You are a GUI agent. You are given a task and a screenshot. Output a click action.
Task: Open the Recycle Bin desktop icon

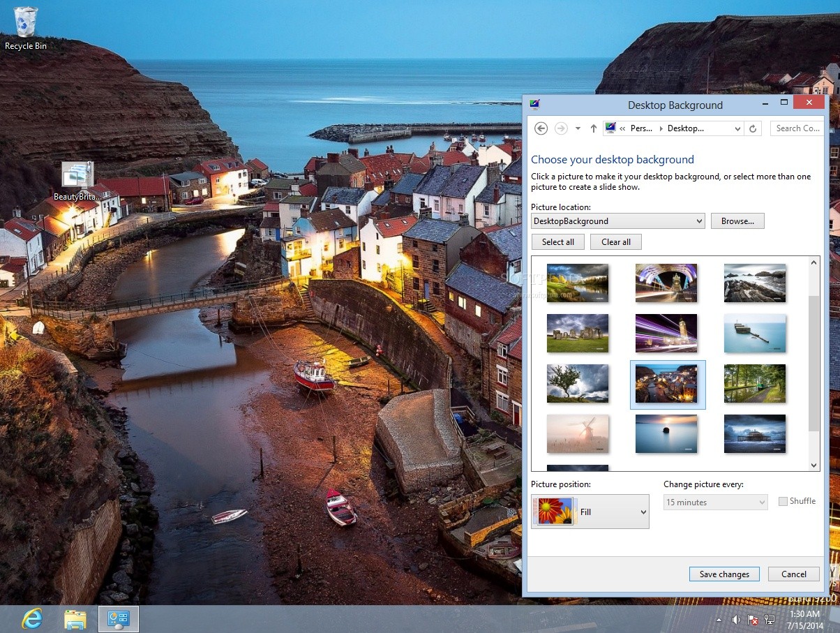(x=26, y=28)
